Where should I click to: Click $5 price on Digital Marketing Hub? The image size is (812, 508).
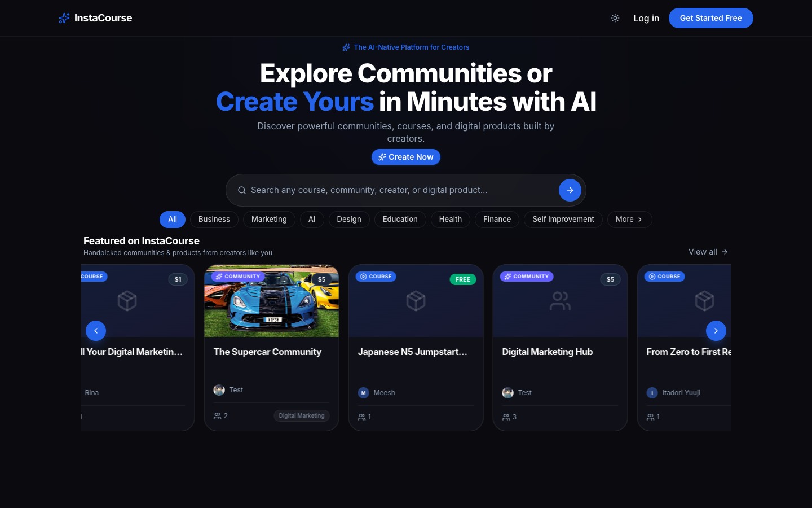[x=610, y=279]
